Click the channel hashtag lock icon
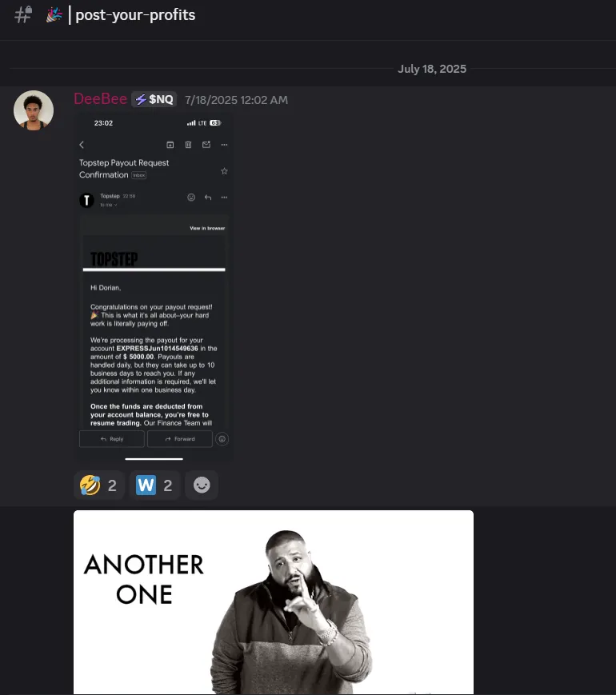The image size is (616, 695). [x=23, y=14]
